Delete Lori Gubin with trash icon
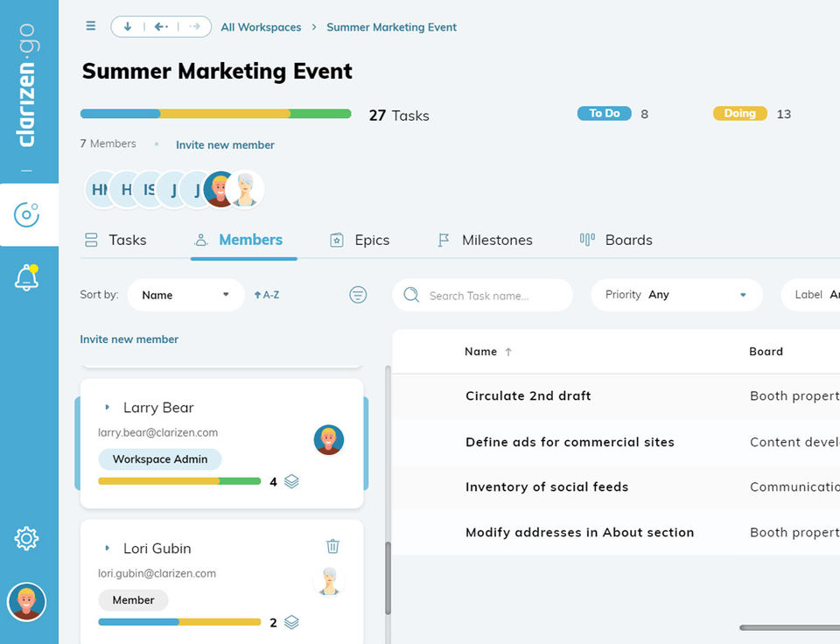Image resolution: width=840 pixels, height=644 pixels. (332, 546)
